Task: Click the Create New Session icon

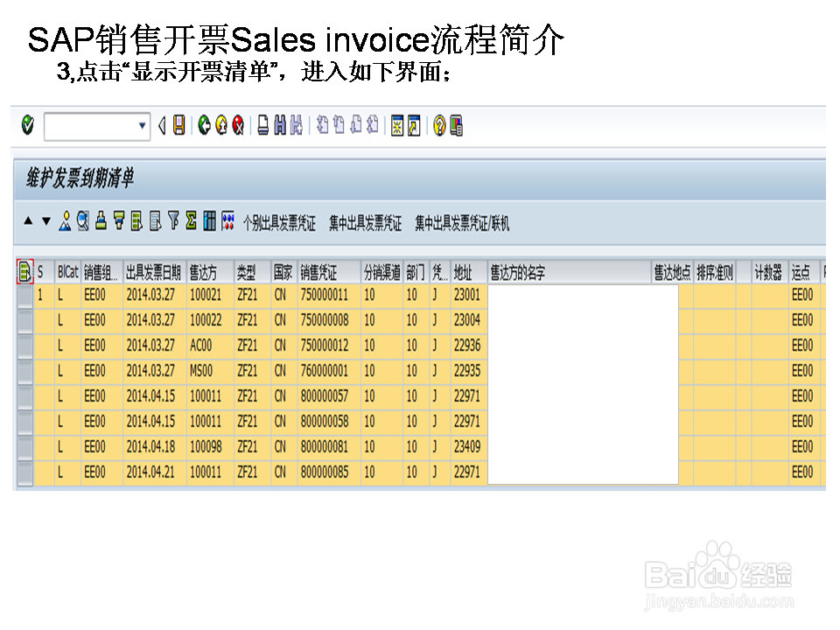Action: click(x=397, y=126)
